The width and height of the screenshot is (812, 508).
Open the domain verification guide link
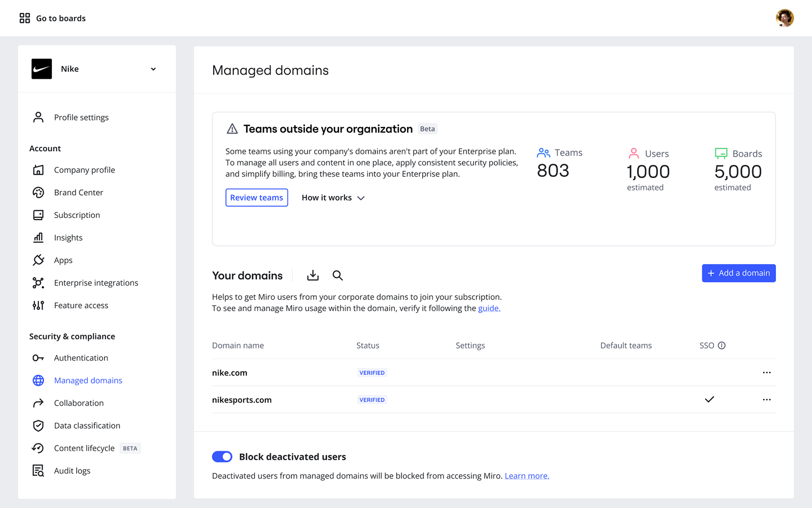[489, 308]
